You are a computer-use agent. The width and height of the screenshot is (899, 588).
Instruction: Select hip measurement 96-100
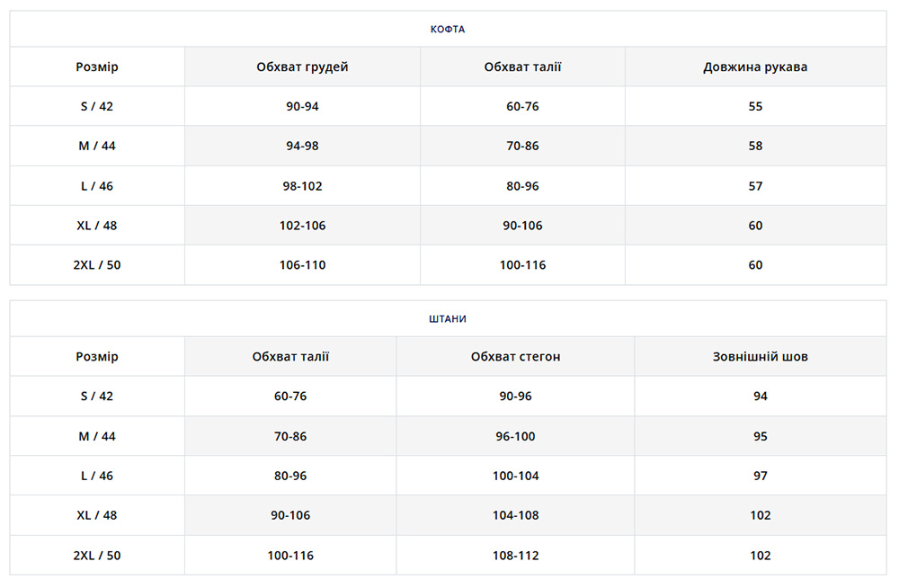click(515, 437)
